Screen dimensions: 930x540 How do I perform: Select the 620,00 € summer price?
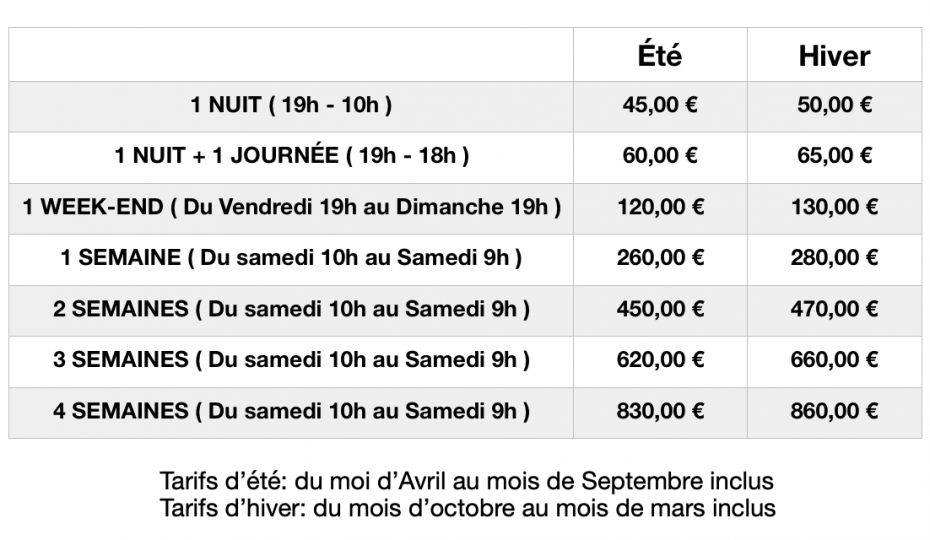(x=659, y=360)
